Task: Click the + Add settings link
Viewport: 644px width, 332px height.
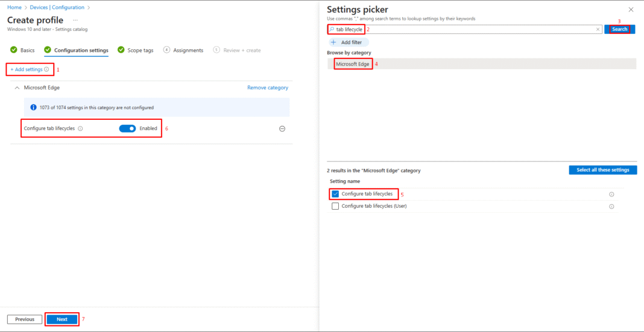Action: coord(27,69)
